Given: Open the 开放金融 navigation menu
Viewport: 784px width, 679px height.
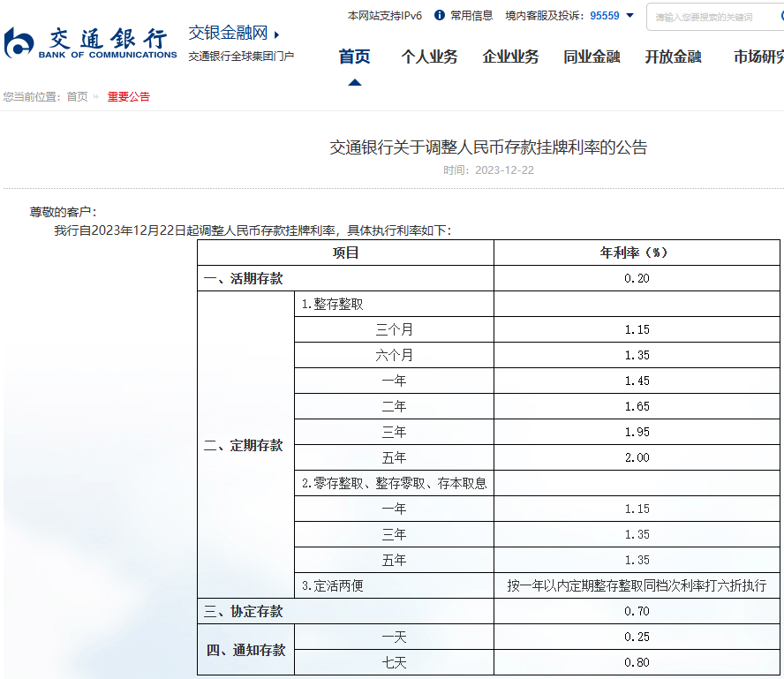Looking at the screenshot, I should (673, 57).
